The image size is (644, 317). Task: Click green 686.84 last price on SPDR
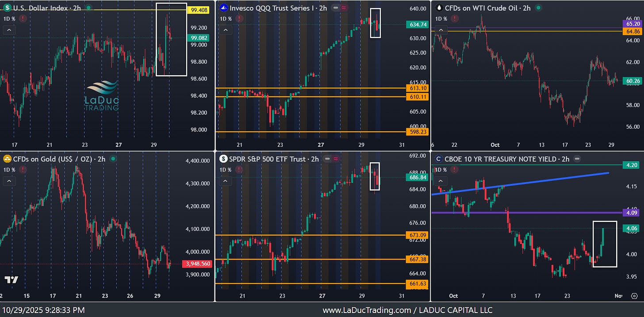(417, 177)
